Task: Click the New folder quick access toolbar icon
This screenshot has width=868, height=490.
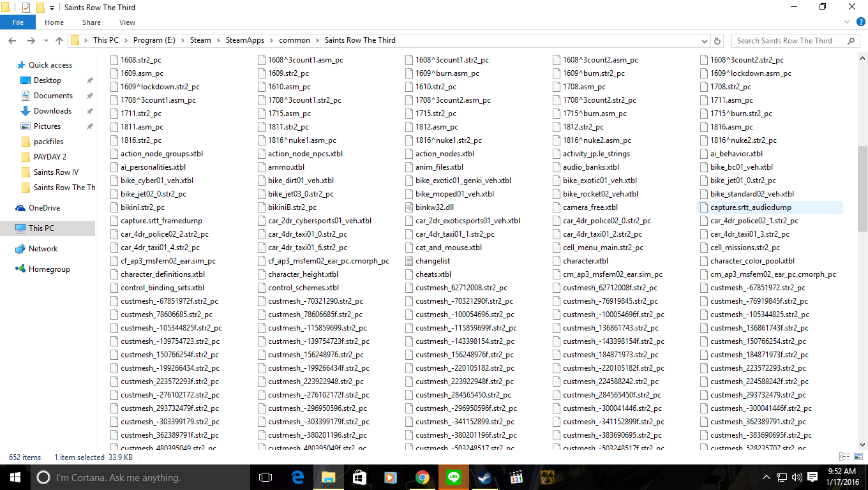Action: [40, 8]
